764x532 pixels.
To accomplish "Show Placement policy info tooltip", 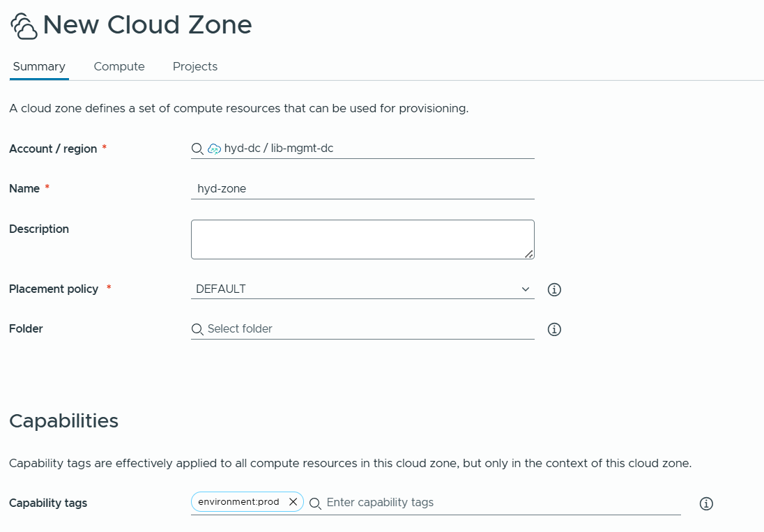I will (x=554, y=289).
